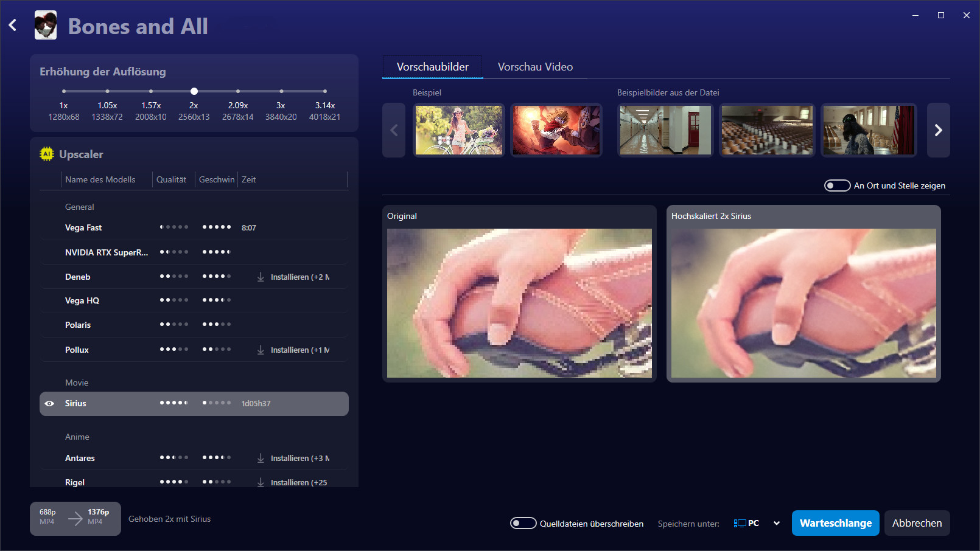
Task: Click the Bones and All title
Action: pyautogui.click(x=138, y=26)
